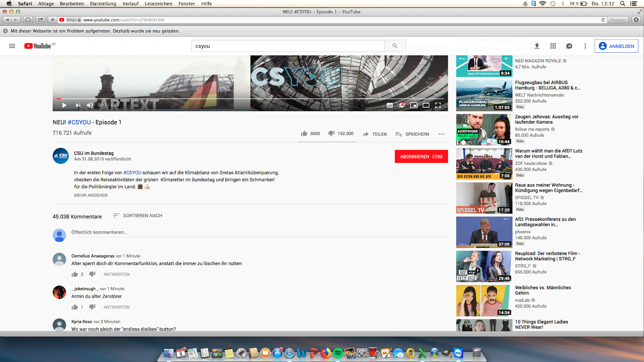Enable the miniplayer mode
This screenshot has height=362, width=644.
(x=414, y=105)
